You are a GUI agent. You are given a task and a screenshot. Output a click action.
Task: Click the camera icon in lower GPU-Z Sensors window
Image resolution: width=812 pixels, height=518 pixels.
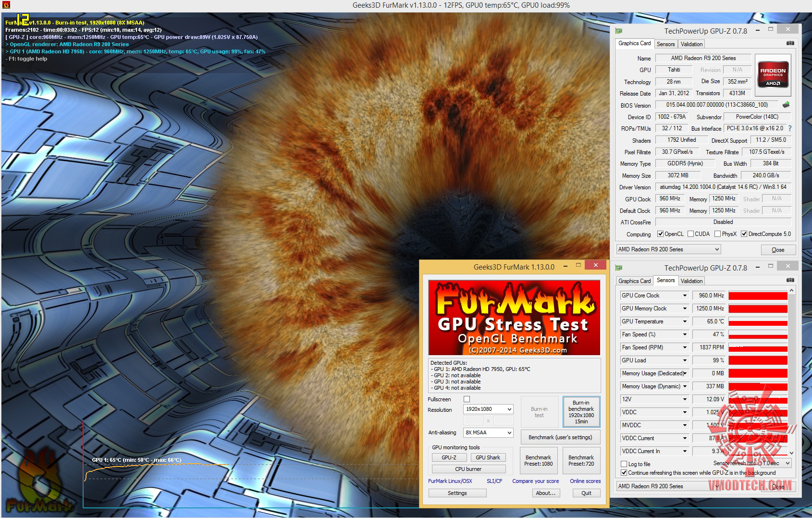click(x=790, y=280)
